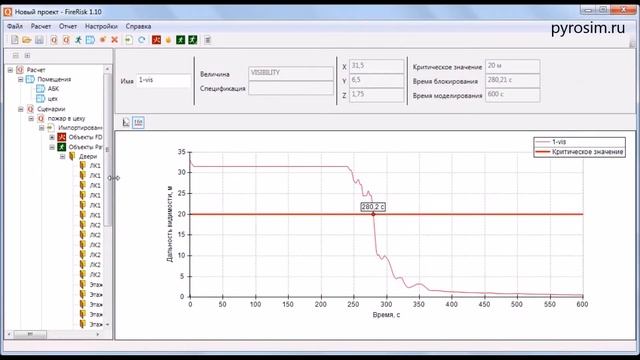Screen dimensions: 640x360
Task: Click the rightmost list-report toolbar icon
Action: pyautogui.click(x=208, y=40)
